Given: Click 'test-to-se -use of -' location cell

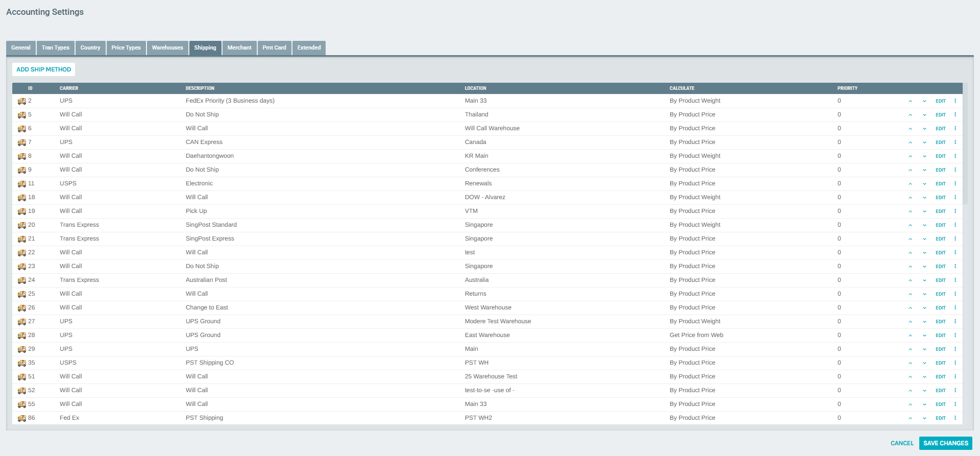Looking at the screenshot, I should click(x=489, y=391).
